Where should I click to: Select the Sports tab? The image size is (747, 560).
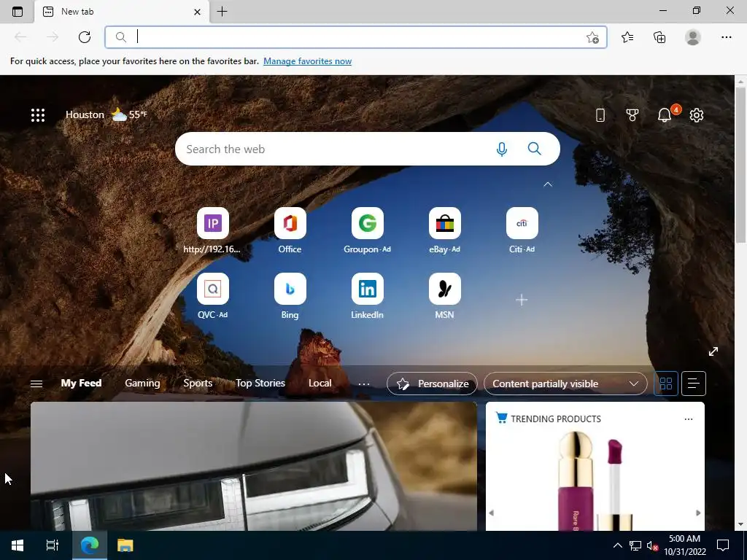[x=198, y=383]
